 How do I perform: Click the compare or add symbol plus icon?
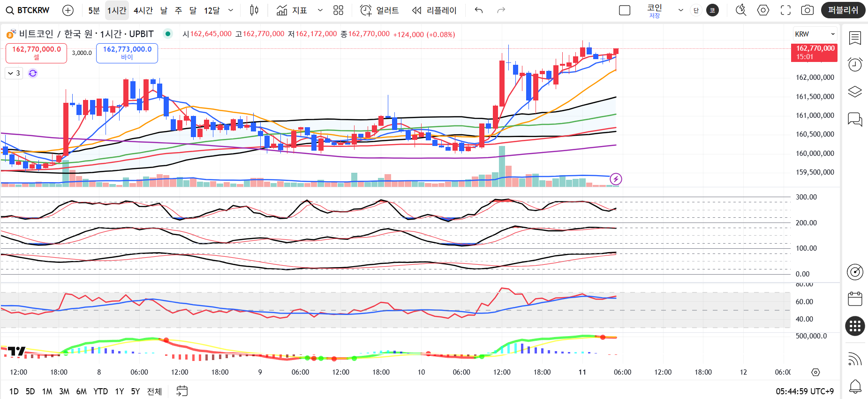pyautogui.click(x=68, y=10)
